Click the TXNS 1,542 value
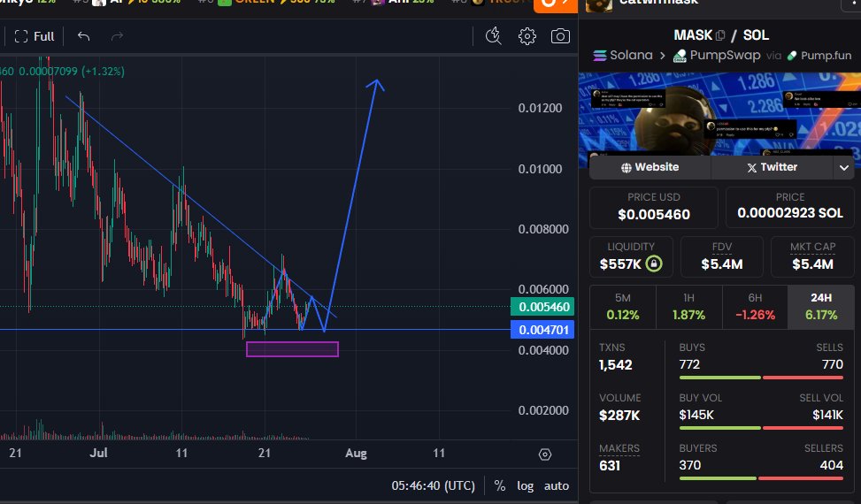Screen dimensions: 861x504 [x=616, y=365]
